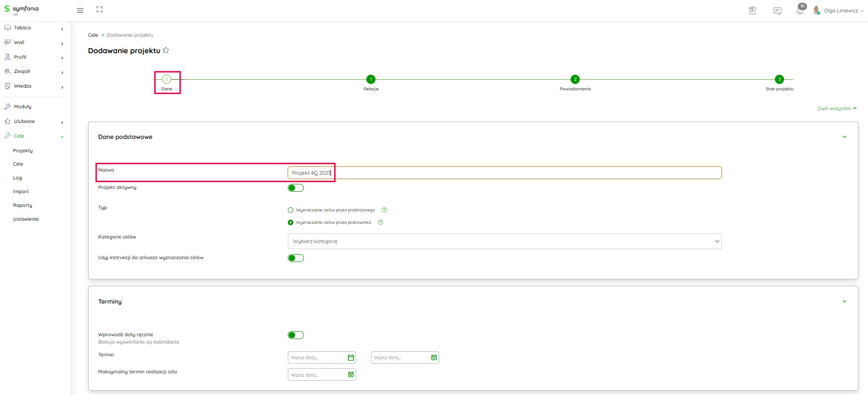Open calendar for first Termin date
The image size is (868, 394).
point(351,358)
